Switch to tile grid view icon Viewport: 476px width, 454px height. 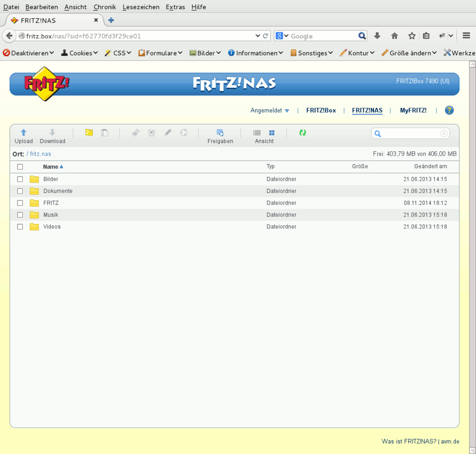pos(272,133)
